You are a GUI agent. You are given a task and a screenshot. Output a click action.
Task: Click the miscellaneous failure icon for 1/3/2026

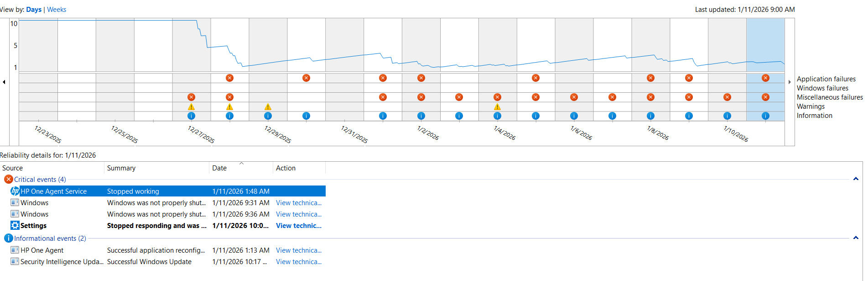[x=459, y=97]
